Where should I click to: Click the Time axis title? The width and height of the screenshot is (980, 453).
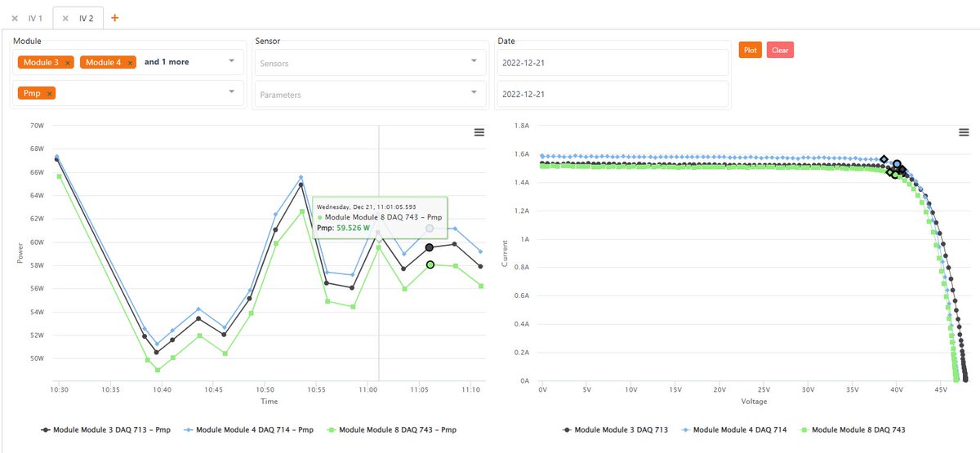point(269,401)
